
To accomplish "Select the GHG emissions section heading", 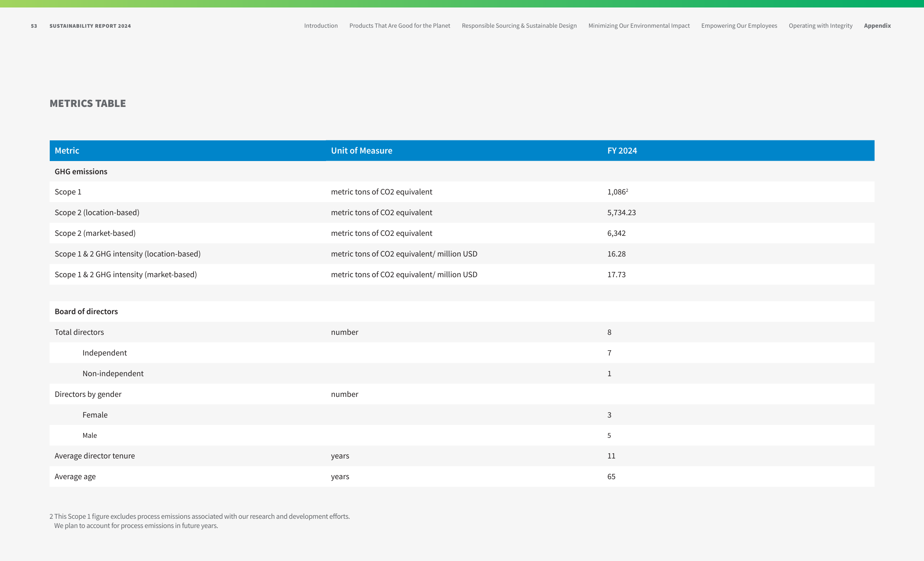I will click(81, 172).
